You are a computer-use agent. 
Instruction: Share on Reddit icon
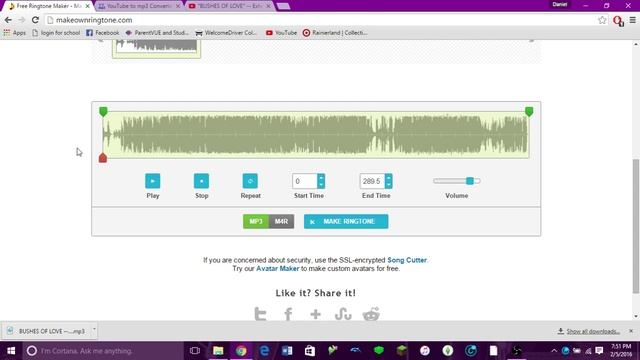[371, 314]
